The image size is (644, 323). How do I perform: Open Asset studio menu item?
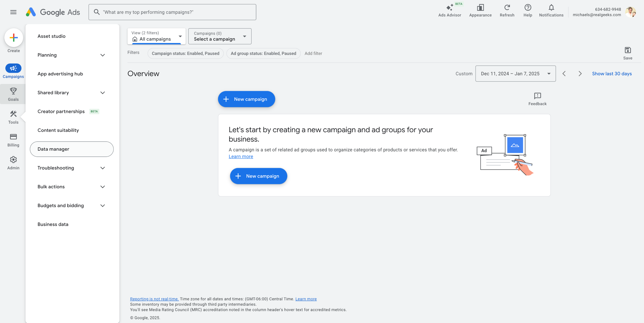[x=52, y=36]
